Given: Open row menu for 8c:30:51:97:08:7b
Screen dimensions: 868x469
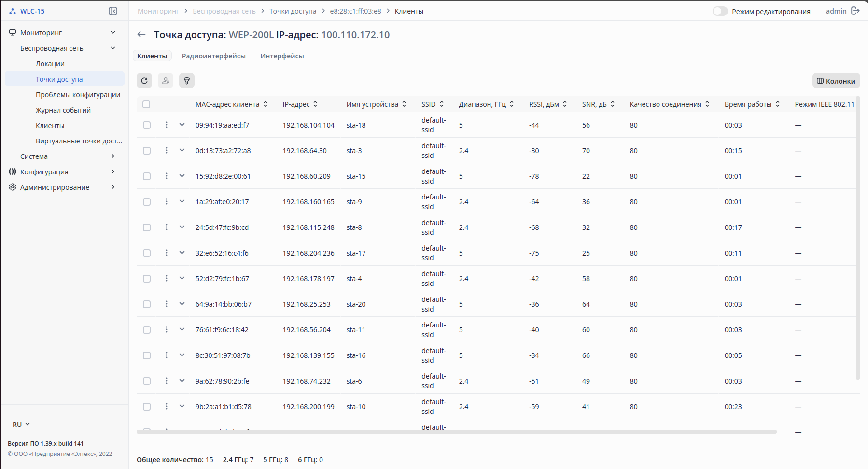Looking at the screenshot, I should (167, 355).
